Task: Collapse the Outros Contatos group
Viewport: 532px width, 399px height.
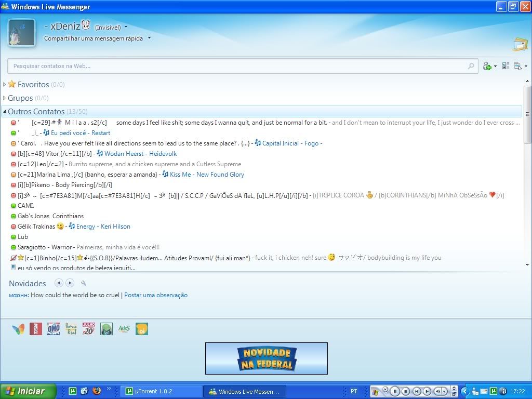Action: click(5, 111)
